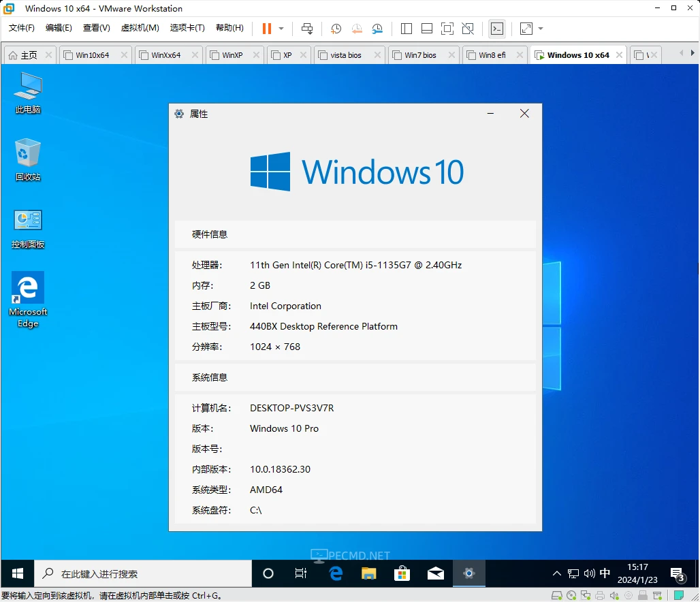Click computer name DESKTOP-PVS3V7R

click(291, 408)
